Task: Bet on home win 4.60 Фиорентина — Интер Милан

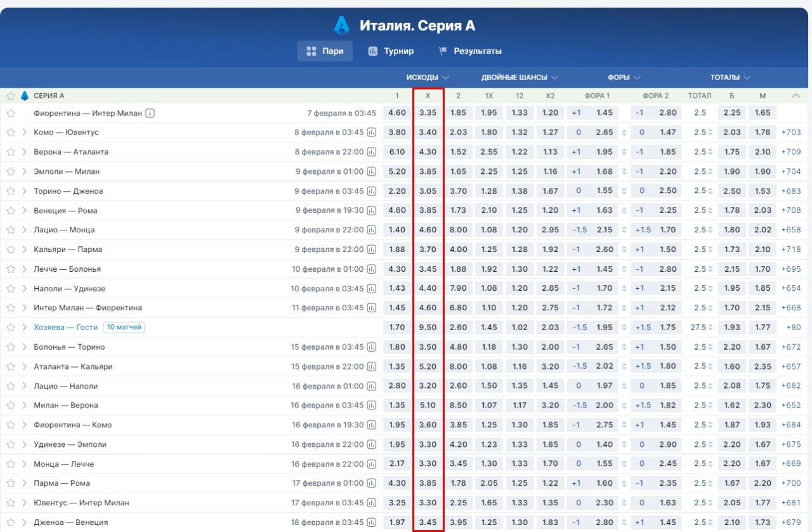Action: pyautogui.click(x=397, y=113)
